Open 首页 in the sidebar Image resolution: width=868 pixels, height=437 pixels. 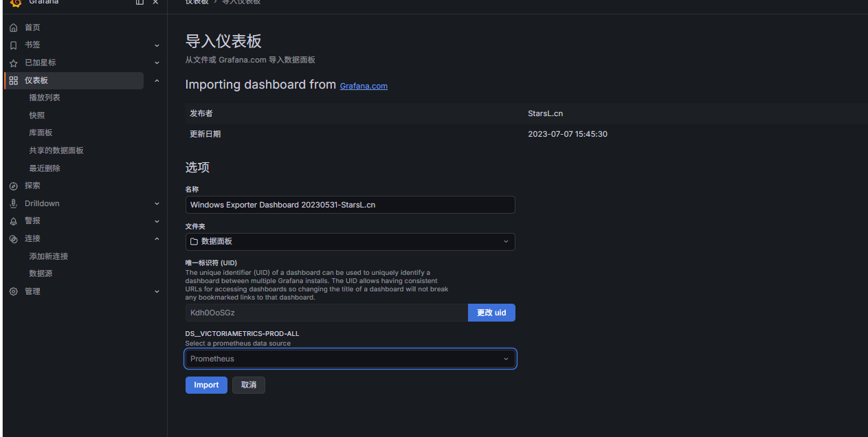tap(32, 27)
